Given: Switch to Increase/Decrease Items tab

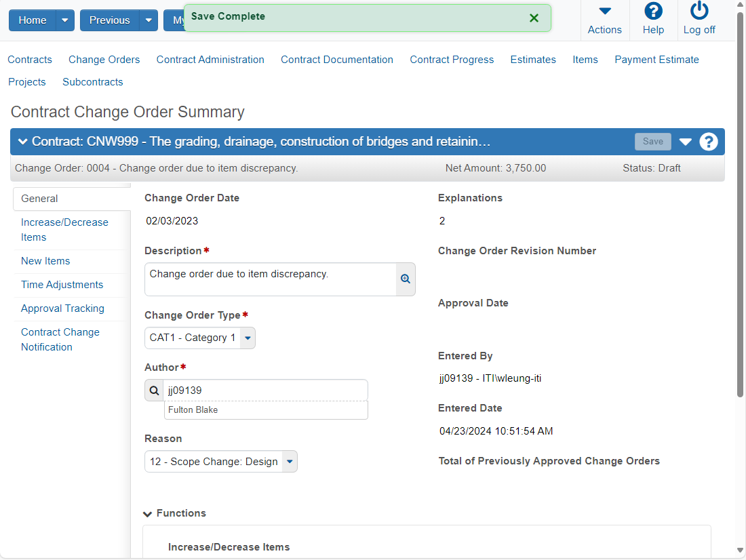Looking at the screenshot, I should tap(64, 230).
